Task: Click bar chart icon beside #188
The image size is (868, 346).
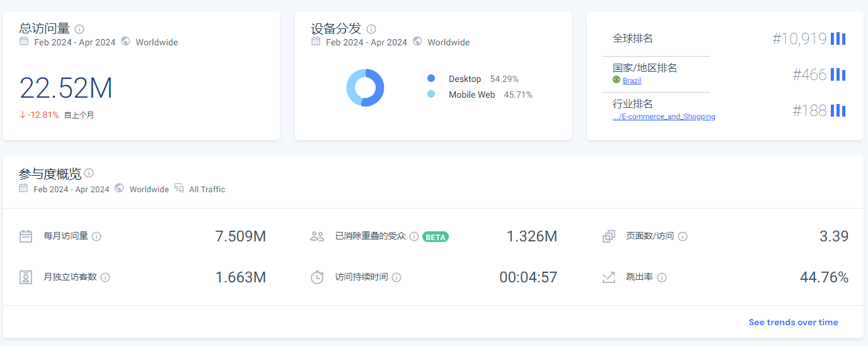Action: pos(838,110)
